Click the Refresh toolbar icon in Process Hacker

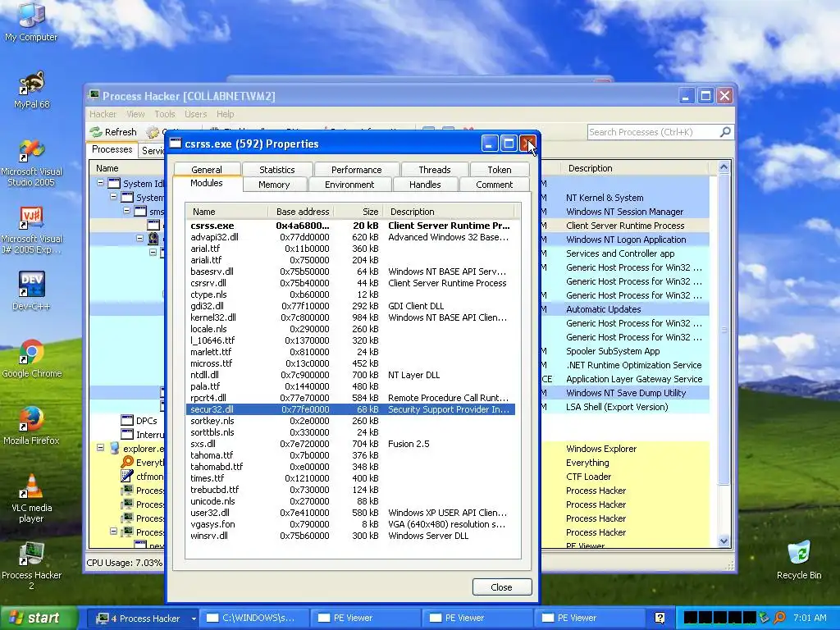pos(97,132)
